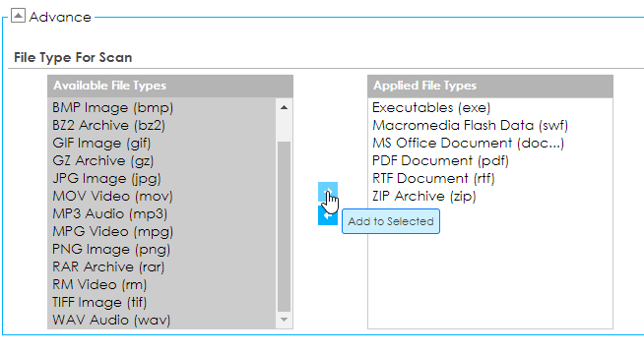Click the Add to Selected arrow button
644x355 pixels.
click(328, 192)
